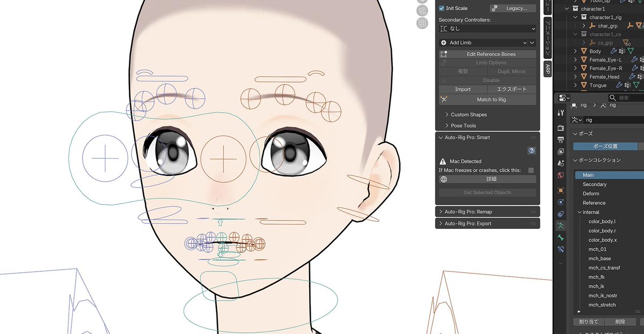Collapse the Auto-Rig Pro: Smart panel

coord(441,138)
